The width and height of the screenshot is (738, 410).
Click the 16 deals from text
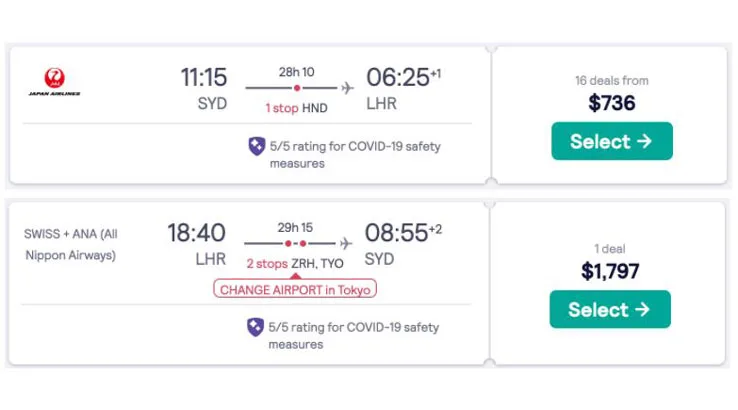click(611, 81)
